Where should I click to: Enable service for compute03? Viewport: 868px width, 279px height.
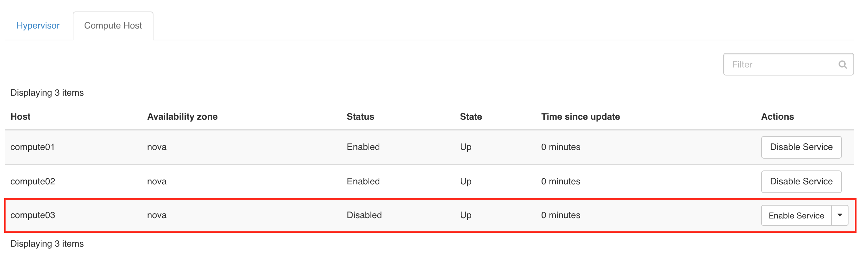coord(796,215)
